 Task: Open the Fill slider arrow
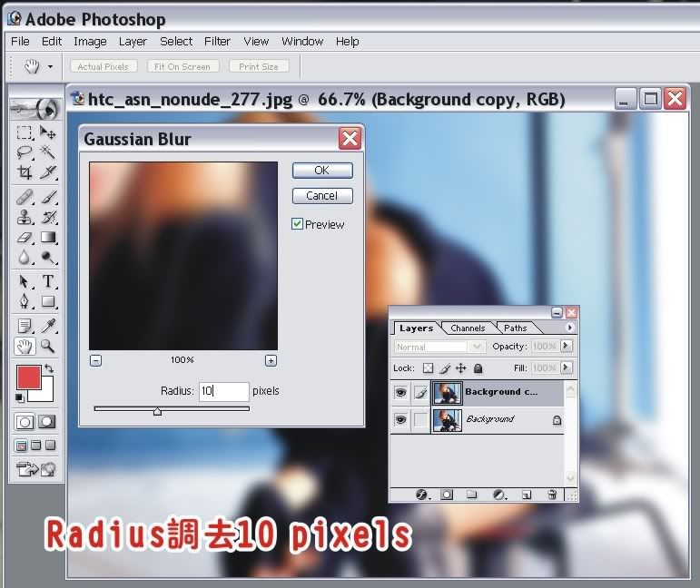(x=567, y=367)
